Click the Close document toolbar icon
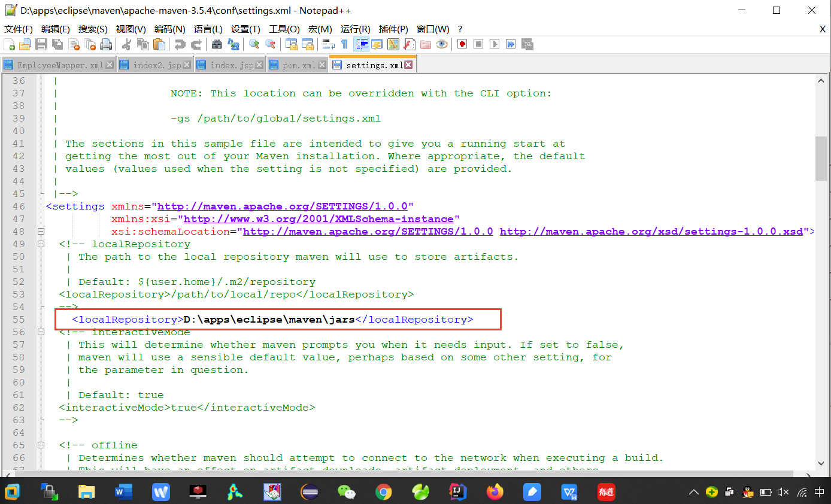Image resolution: width=831 pixels, height=504 pixels. (74, 44)
